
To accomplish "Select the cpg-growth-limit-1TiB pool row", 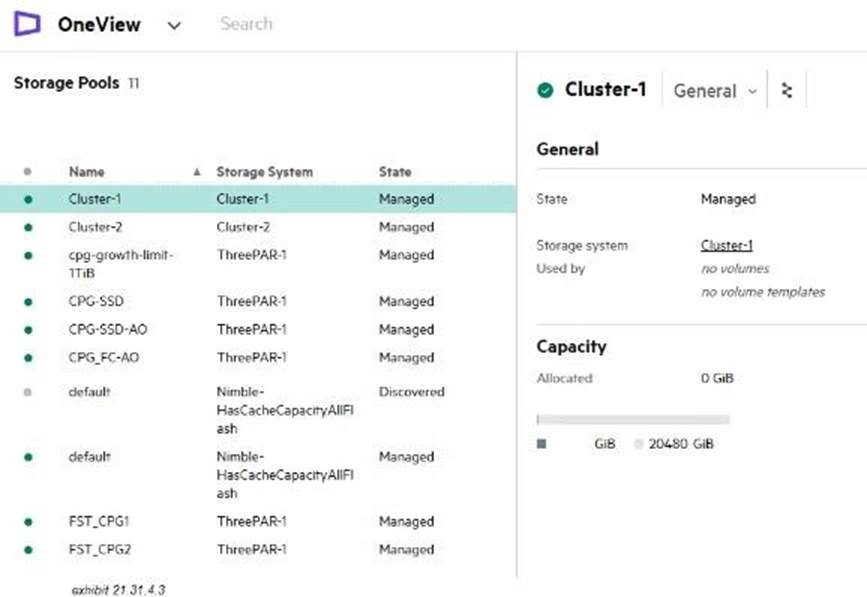I will tap(258, 264).
